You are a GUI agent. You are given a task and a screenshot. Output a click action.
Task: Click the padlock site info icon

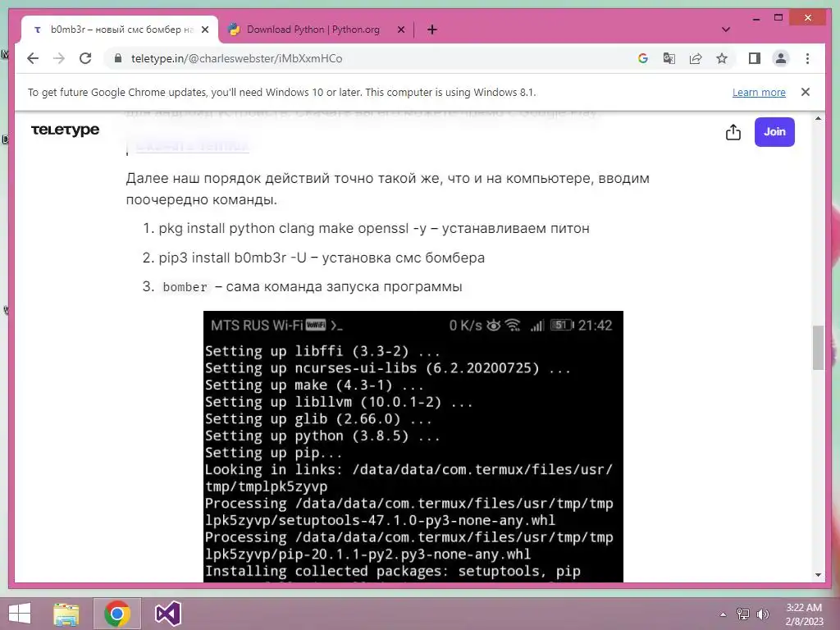pyautogui.click(x=118, y=58)
